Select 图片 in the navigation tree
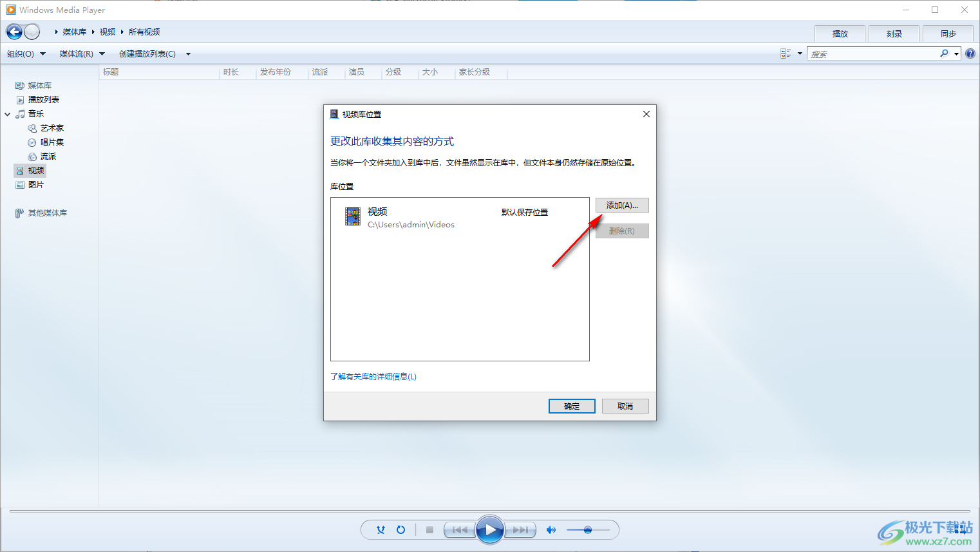 [x=35, y=185]
